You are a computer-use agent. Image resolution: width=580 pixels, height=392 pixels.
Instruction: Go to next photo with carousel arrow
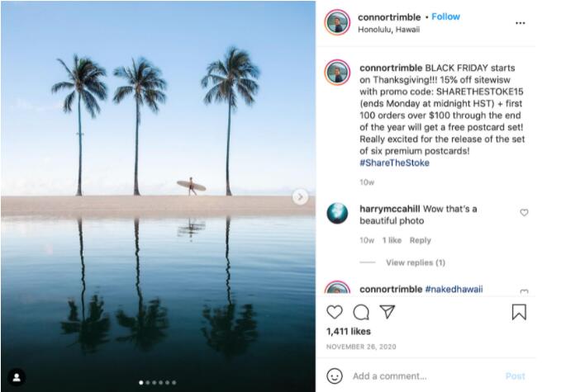pos(300,196)
